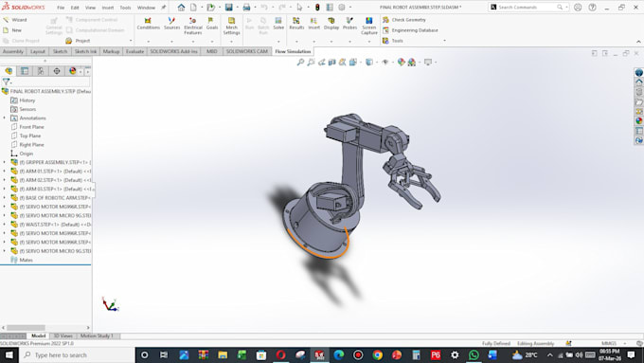Open the PropertyManager tab icon
The width and height of the screenshot is (644, 363).
click(25, 71)
